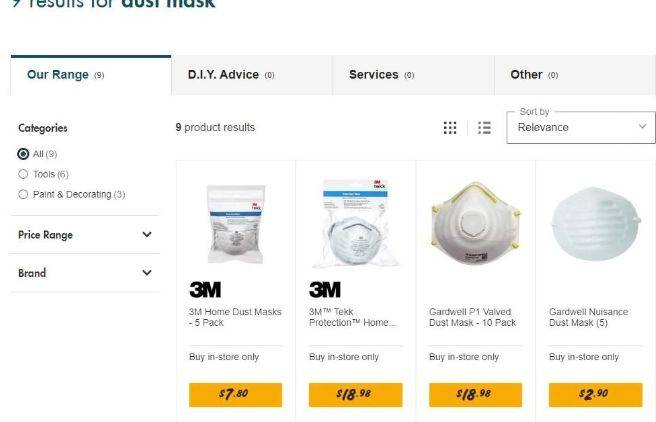Click 3M logo on Tekk Protection product

[325, 289]
